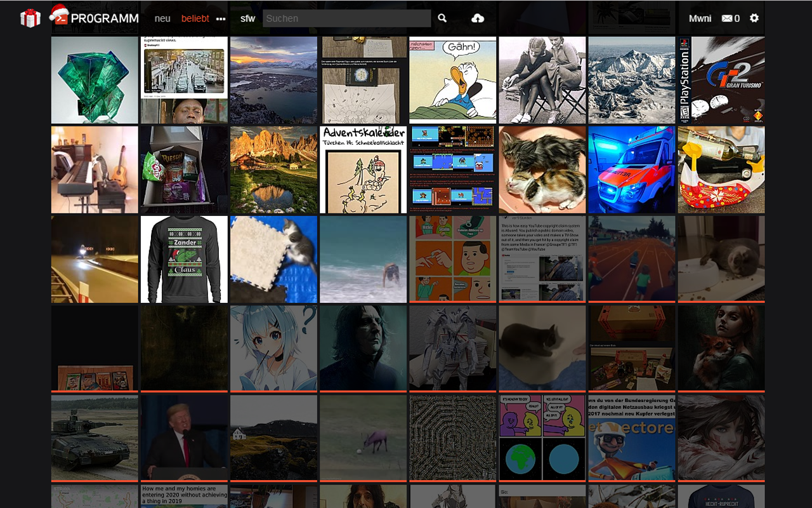The width and height of the screenshot is (812, 508).
Task: Open the white-haired woman painting thumbnail
Action: 721,438
